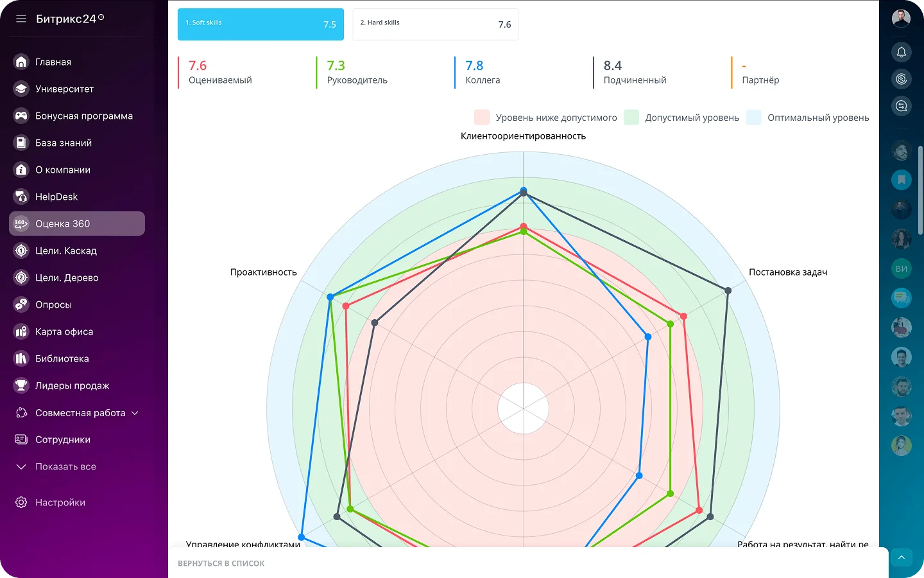The image size is (924, 578).
Task: Click the О компании info icon
Action: point(21,170)
